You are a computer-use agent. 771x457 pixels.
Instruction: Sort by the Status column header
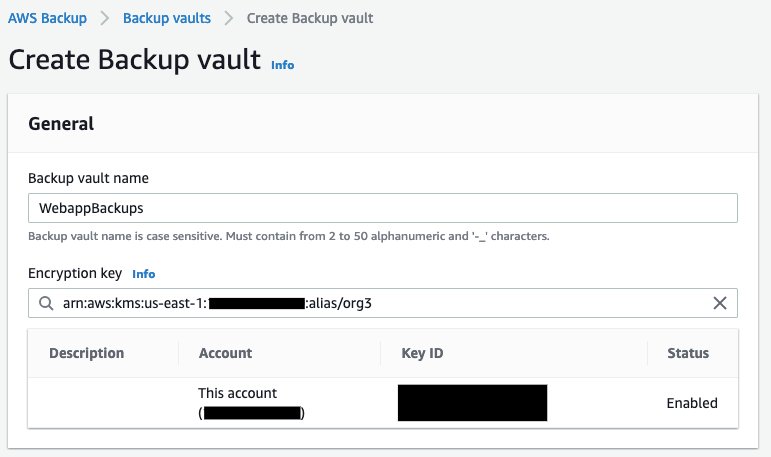pyautogui.click(x=688, y=353)
